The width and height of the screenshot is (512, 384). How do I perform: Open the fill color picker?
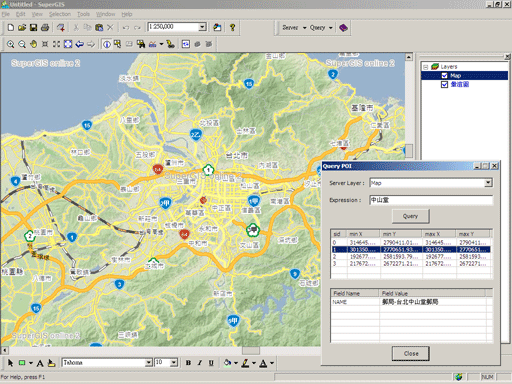click(x=228, y=363)
